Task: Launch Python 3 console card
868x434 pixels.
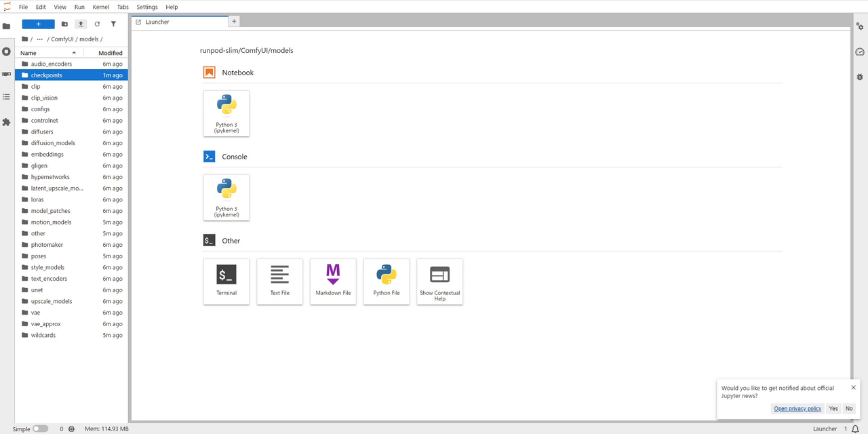Action: [226, 197]
